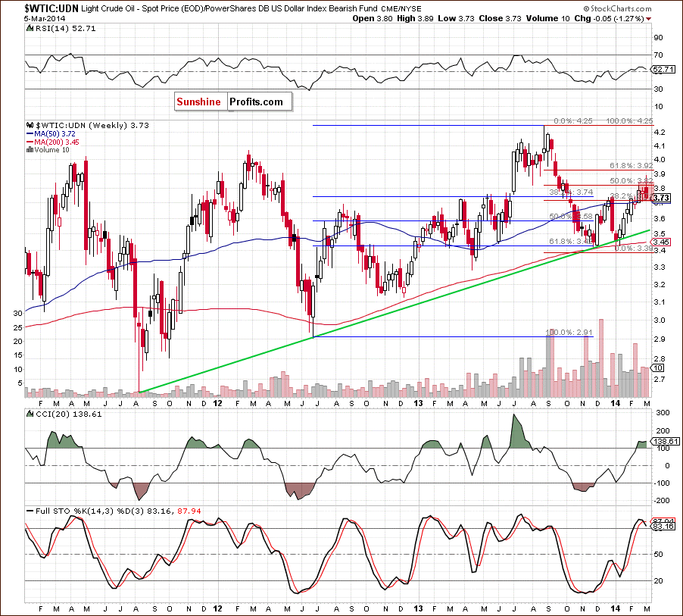Click the 13 year marker on price axis
The width and height of the screenshot is (683, 616).
pyautogui.click(x=418, y=403)
